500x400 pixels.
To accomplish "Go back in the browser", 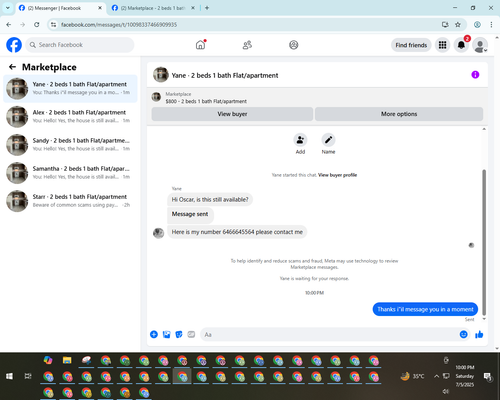I will click(x=9, y=25).
